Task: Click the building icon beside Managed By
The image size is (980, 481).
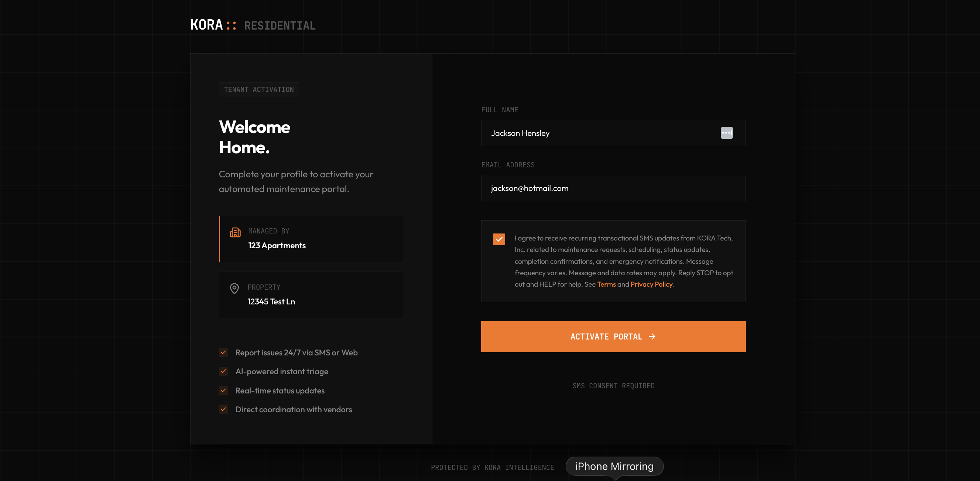Action: click(235, 232)
